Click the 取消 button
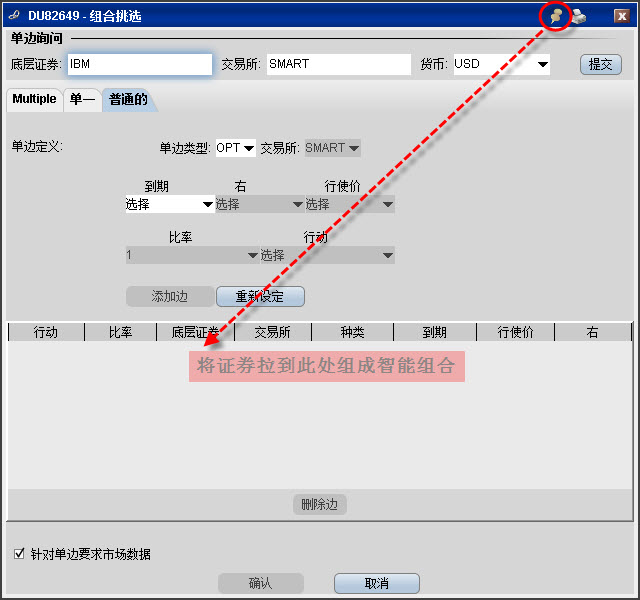 tap(376, 583)
